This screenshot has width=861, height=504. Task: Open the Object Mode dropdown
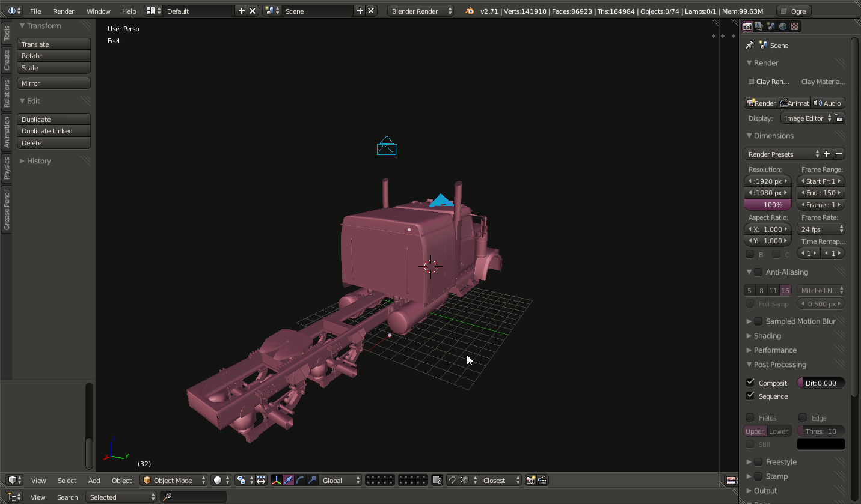tap(174, 480)
